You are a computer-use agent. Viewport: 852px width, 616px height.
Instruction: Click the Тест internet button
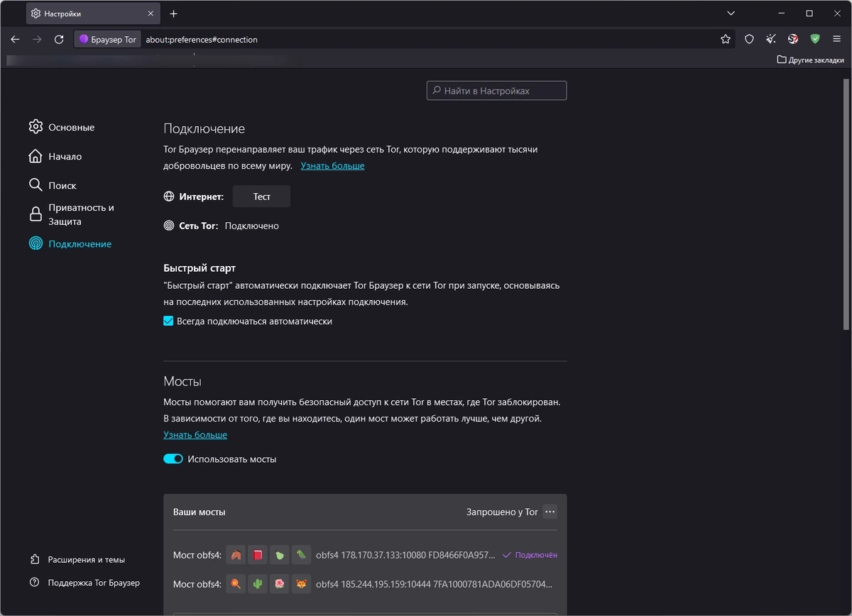pyautogui.click(x=261, y=197)
